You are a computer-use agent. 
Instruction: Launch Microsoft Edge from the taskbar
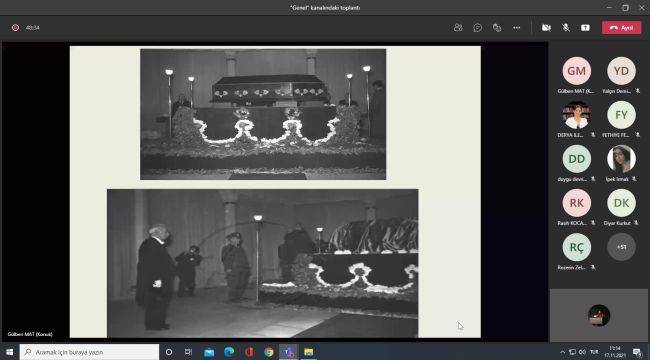pos(229,352)
